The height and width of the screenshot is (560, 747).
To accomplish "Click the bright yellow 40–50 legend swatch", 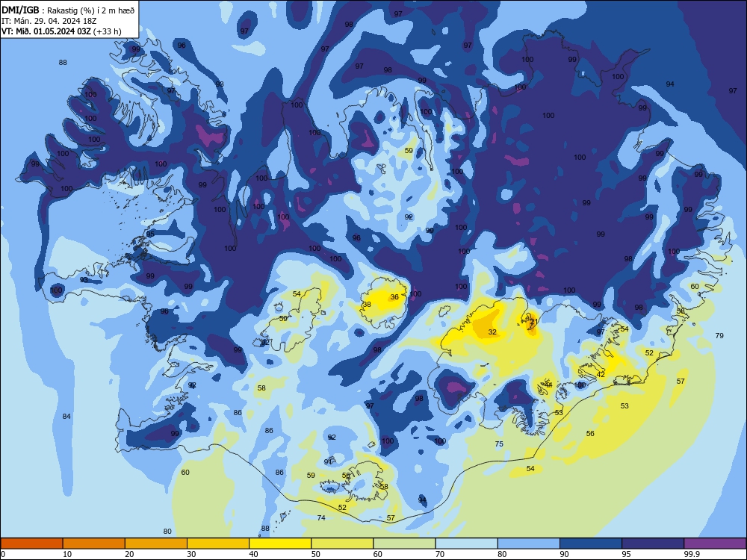I will point(280,544).
